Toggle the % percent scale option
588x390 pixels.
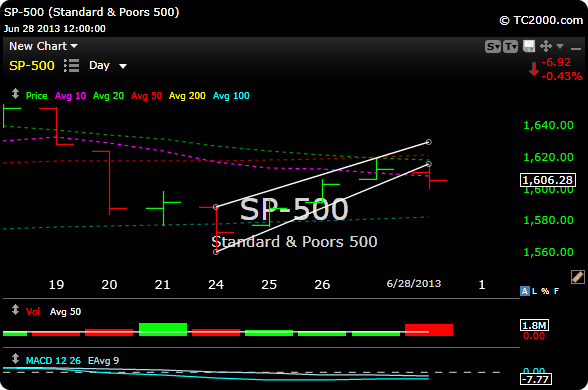tap(545, 291)
